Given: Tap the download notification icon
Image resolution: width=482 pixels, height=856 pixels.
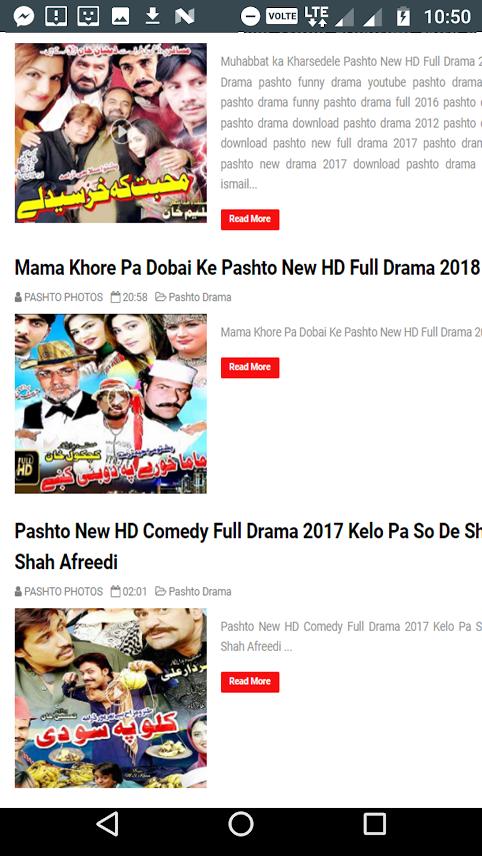Looking at the screenshot, I should click(x=152, y=16).
